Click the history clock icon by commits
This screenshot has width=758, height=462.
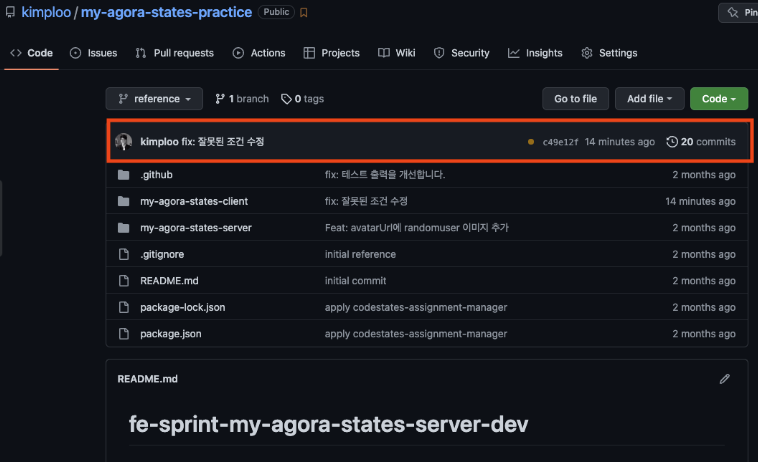coord(672,142)
